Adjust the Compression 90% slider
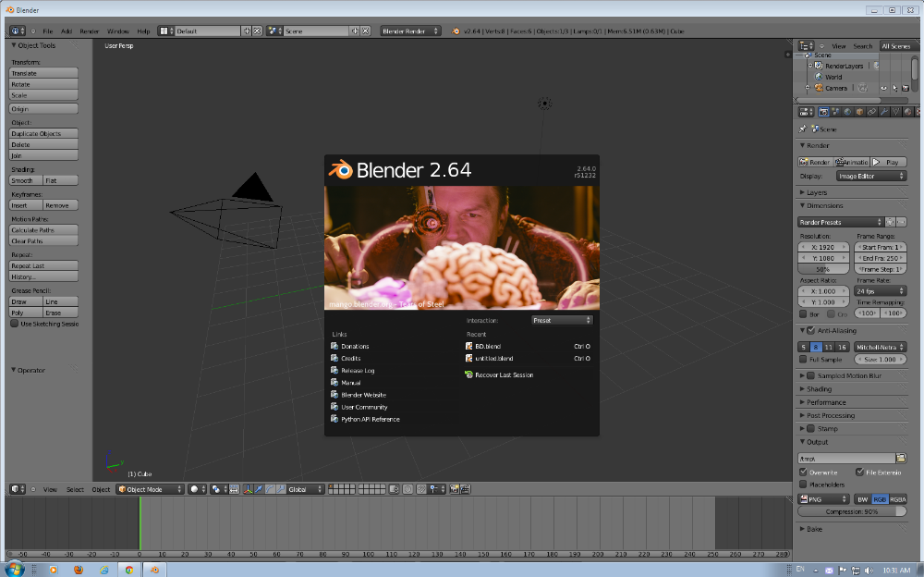The width and height of the screenshot is (924, 577). (852, 511)
